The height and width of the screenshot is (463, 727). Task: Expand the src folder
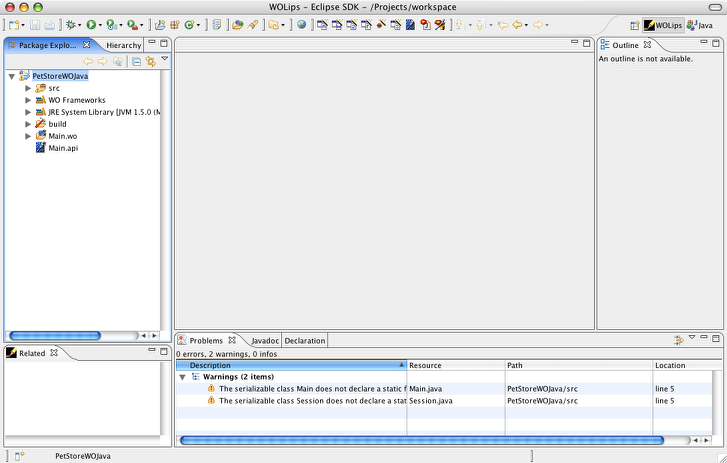coord(28,88)
